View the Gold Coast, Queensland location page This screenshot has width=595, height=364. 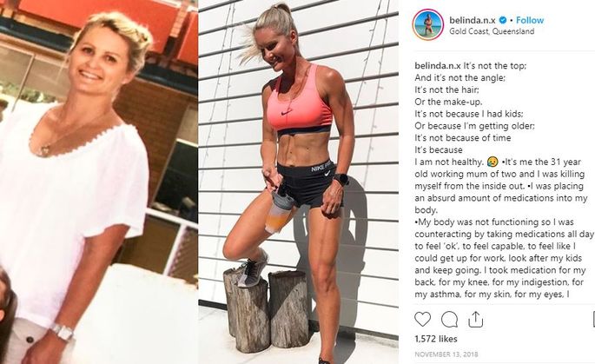[492, 31]
